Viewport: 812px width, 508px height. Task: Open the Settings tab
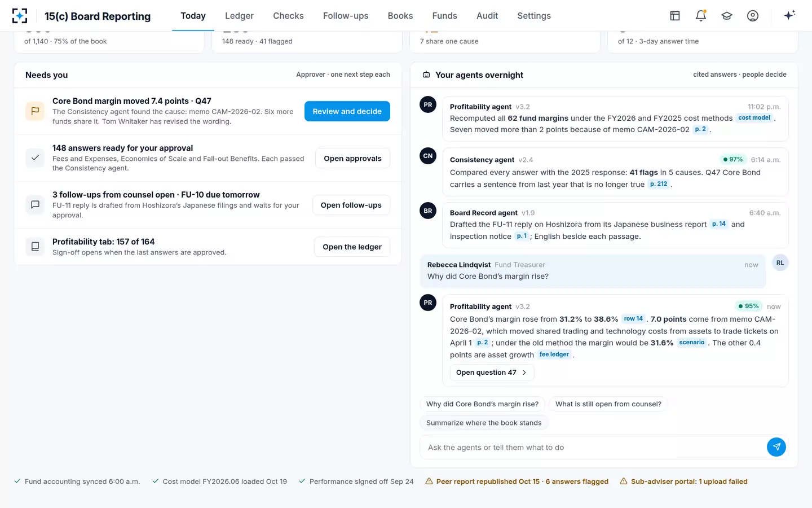[x=534, y=16]
